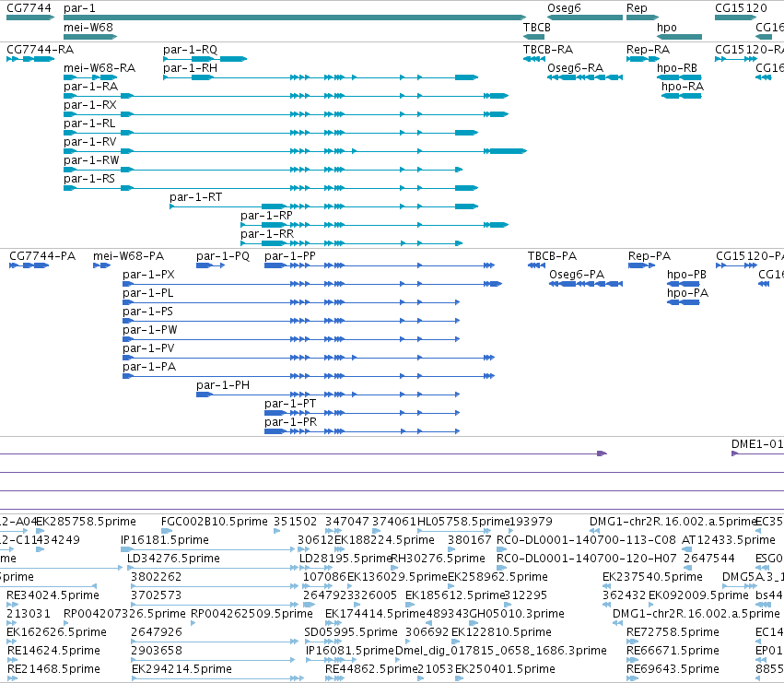Click transcript label par-1-RA
The image size is (784, 683).
90,87
